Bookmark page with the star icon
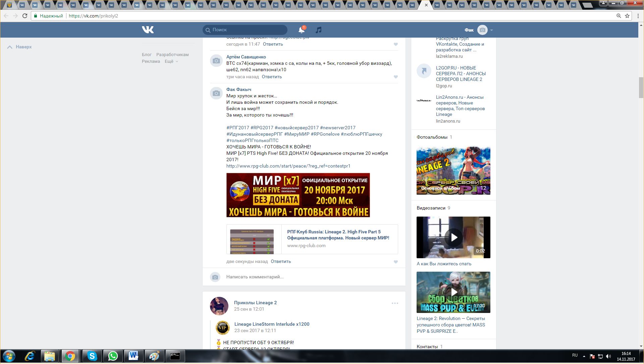The width and height of the screenshot is (644, 364). click(627, 16)
